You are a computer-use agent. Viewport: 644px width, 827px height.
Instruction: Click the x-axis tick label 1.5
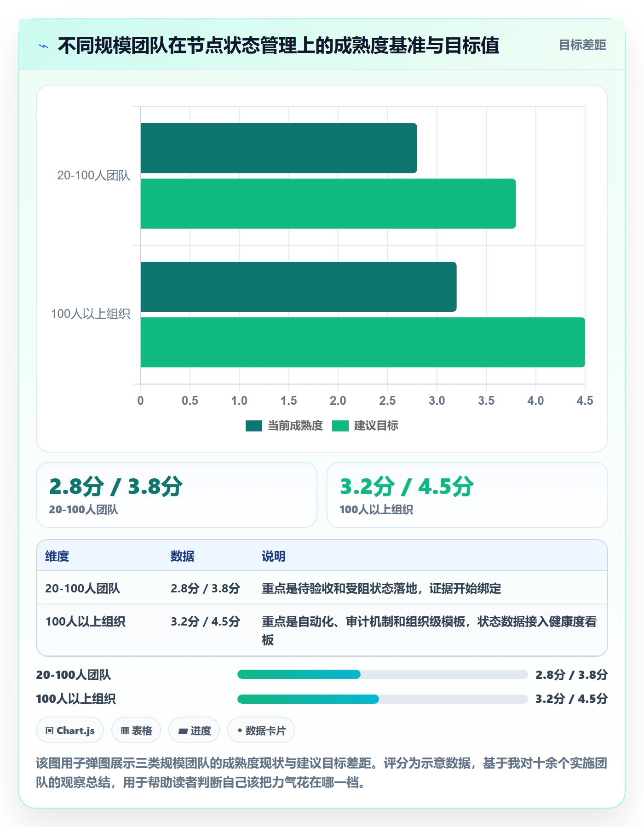(289, 401)
